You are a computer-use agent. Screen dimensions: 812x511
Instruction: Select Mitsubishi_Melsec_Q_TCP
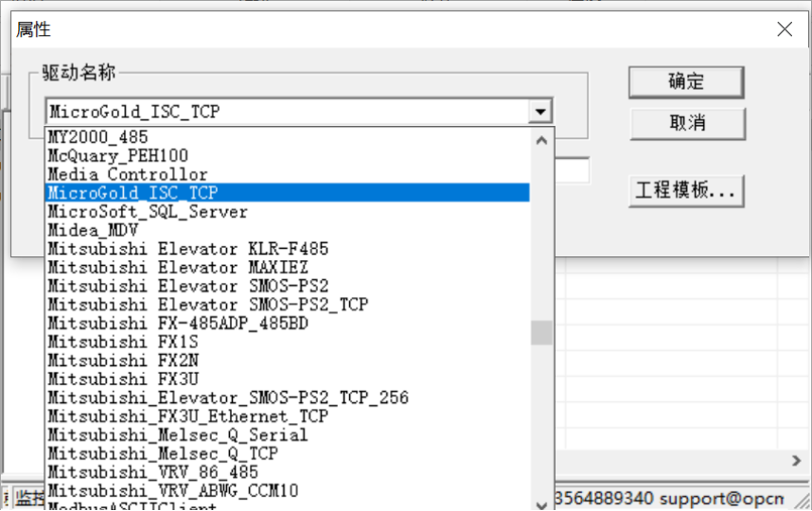[x=288, y=454]
